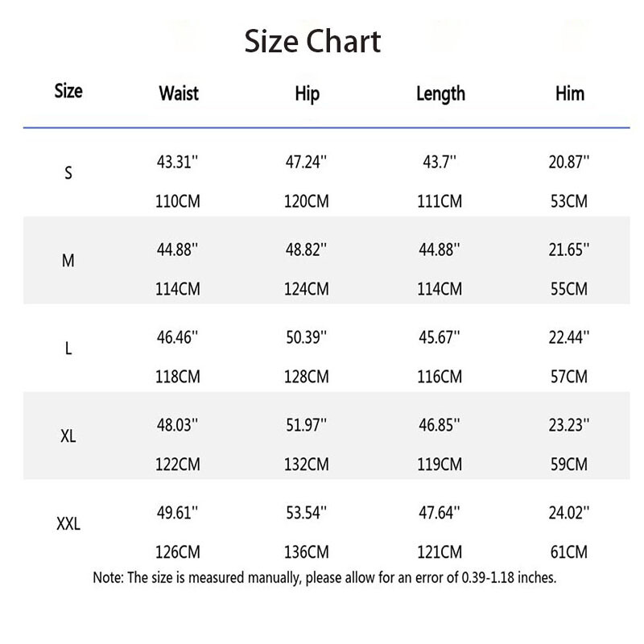Click the measurement error note text
The width and height of the screenshot is (644, 644).
tap(324, 577)
